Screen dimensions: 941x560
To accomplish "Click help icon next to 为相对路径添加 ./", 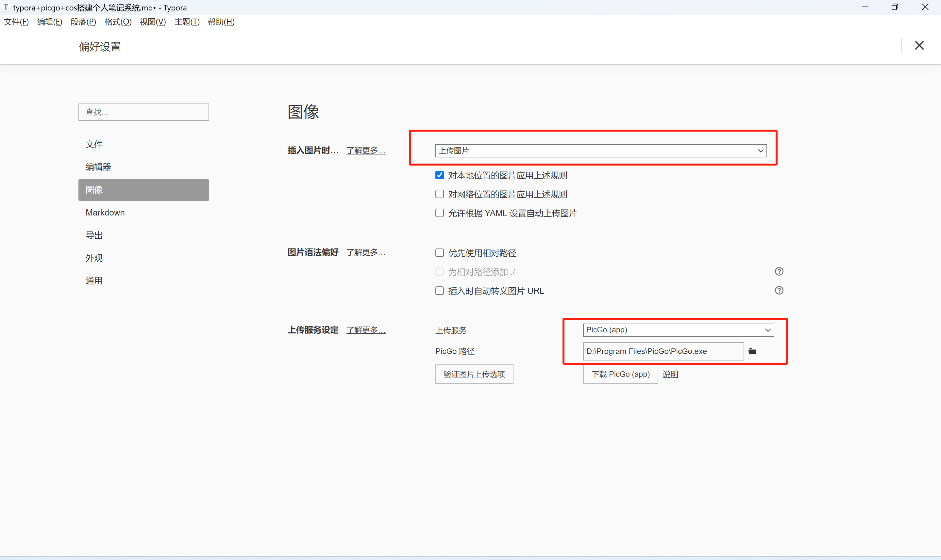I will coord(779,272).
